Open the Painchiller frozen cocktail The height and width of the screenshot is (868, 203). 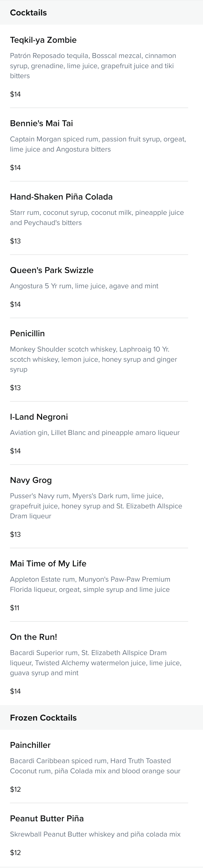pos(30,745)
